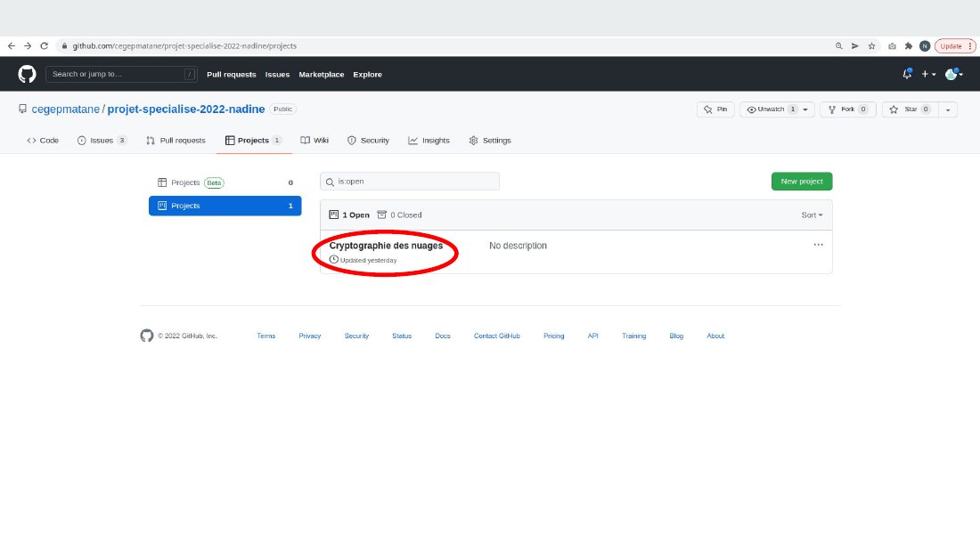The width and height of the screenshot is (980, 551).
Task: Click the GitHub Octocat logo in header
Action: click(27, 74)
